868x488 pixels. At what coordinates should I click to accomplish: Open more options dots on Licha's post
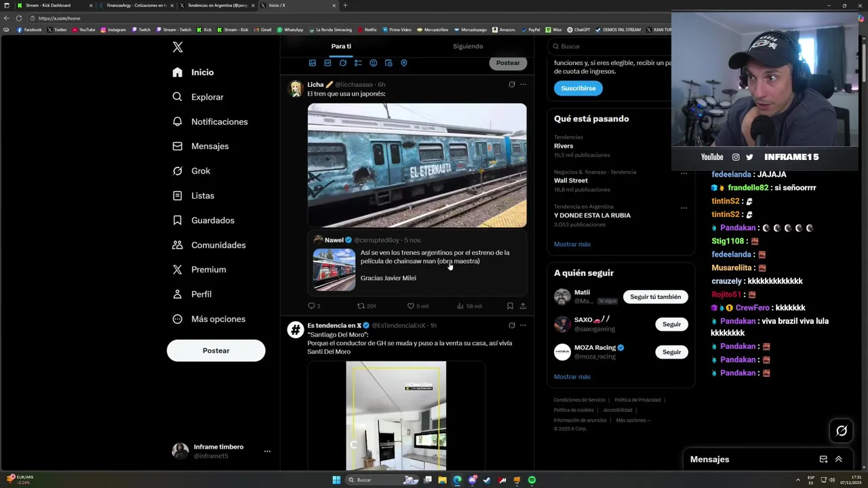coord(523,85)
